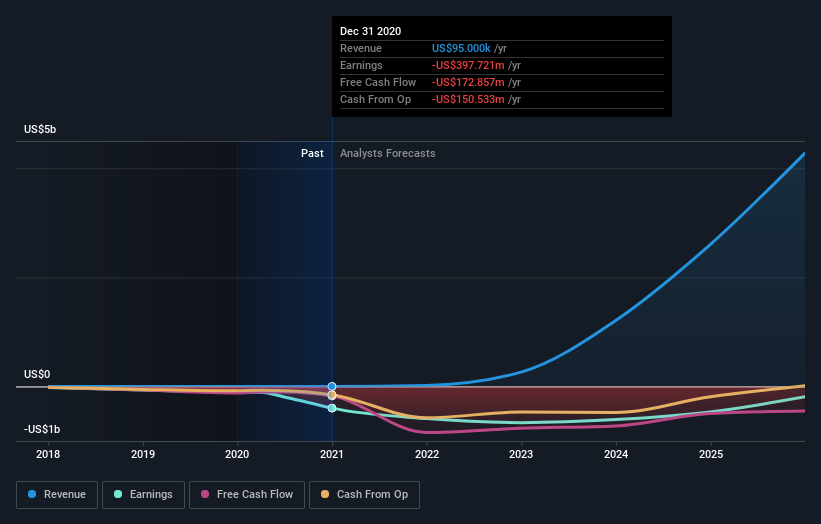Click the 2022 x-axis label

coord(427,454)
